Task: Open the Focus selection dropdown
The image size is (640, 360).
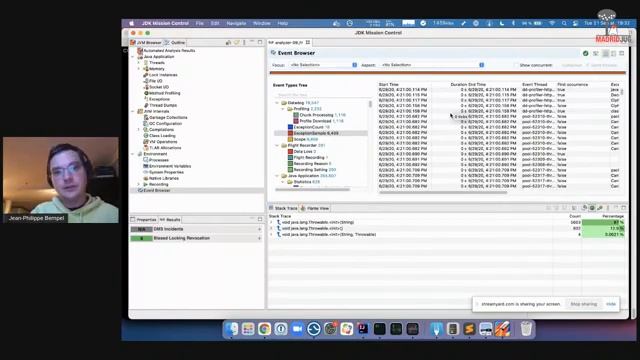Action: [324, 65]
